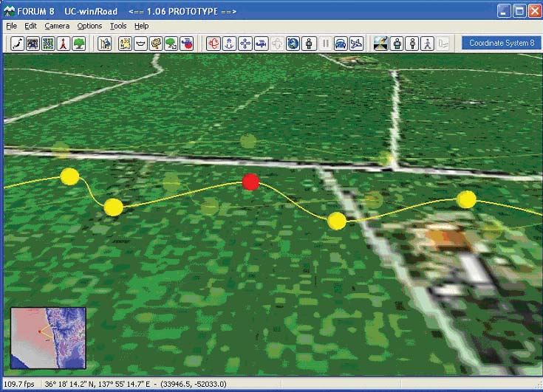Image resolution: width=543 pixels, height=392 pixels.
Task: Select the Japan map outline tool
Action: pos(17,44)
